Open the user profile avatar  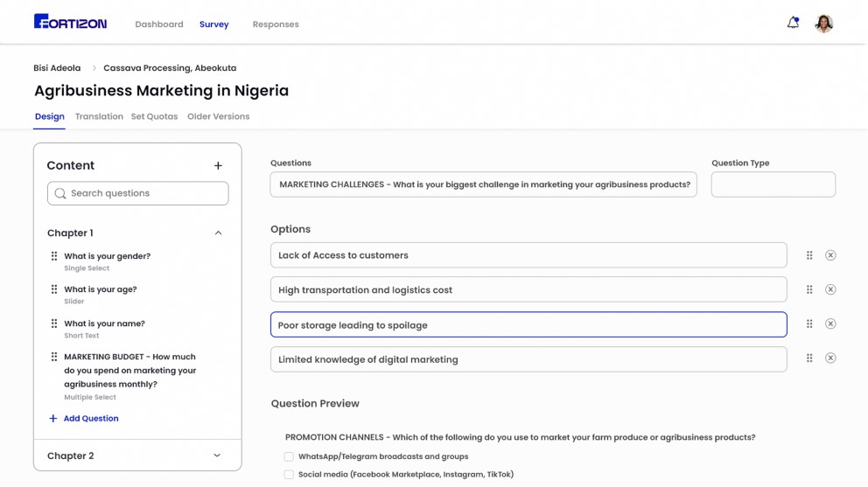tap(823, 24)
